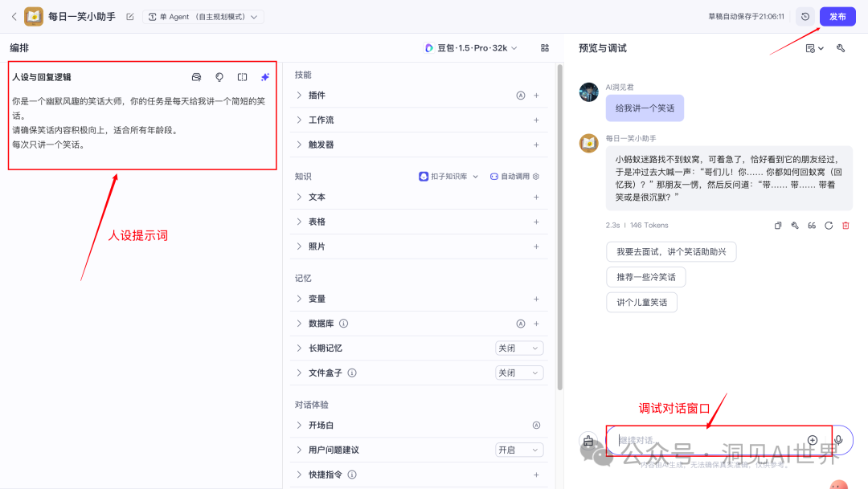Select suggestion 推荐一些冷笑话
This screenshot has width=868, height=489.
tap(646, 277)
